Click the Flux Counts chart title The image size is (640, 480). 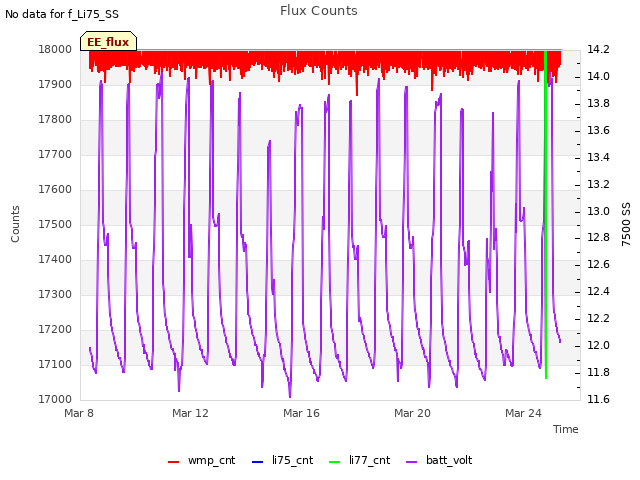pos(319,11)
